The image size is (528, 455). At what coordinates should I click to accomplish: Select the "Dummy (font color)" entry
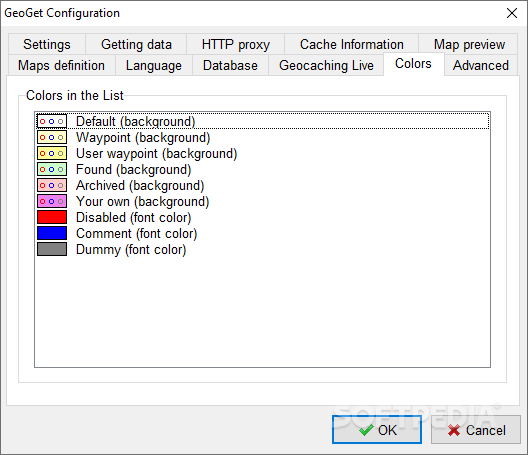tap(262, 249)
